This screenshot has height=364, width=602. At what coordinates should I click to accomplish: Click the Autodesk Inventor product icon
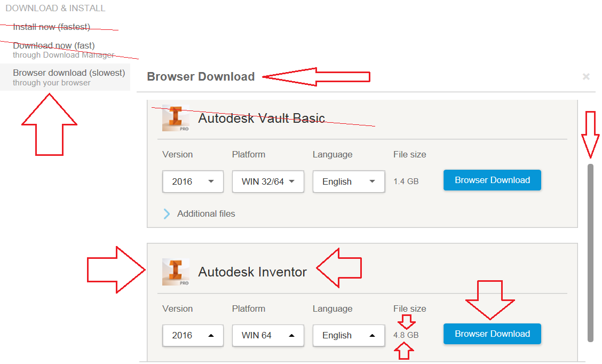click(x=176, y=272)
